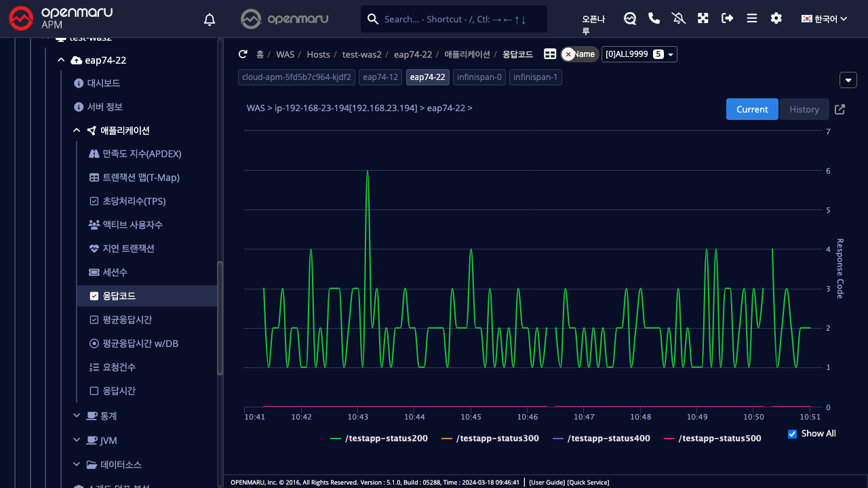Viewport: 868px width, 488px height.
Task: Expand the JVM tree section
Action: coord(108,441)
